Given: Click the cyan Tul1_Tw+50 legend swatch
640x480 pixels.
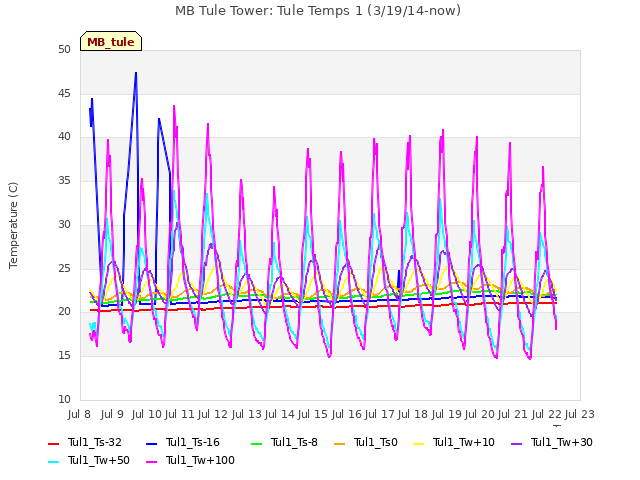Looking at the screenshot, I should (53, 461).
